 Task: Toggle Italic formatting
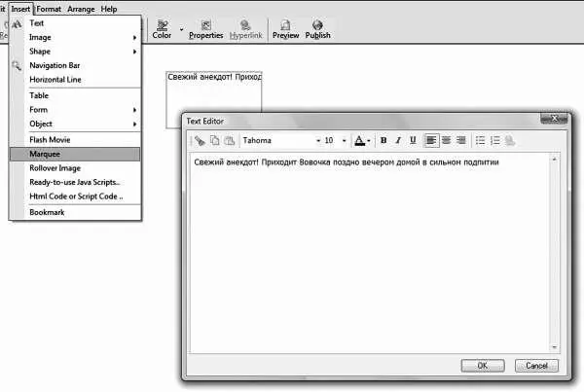[398, 141]
